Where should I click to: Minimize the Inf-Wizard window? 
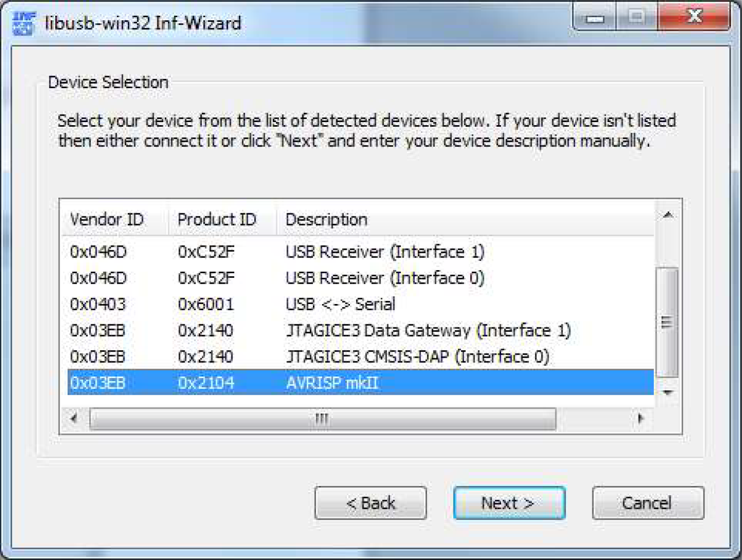click(595, 19)
